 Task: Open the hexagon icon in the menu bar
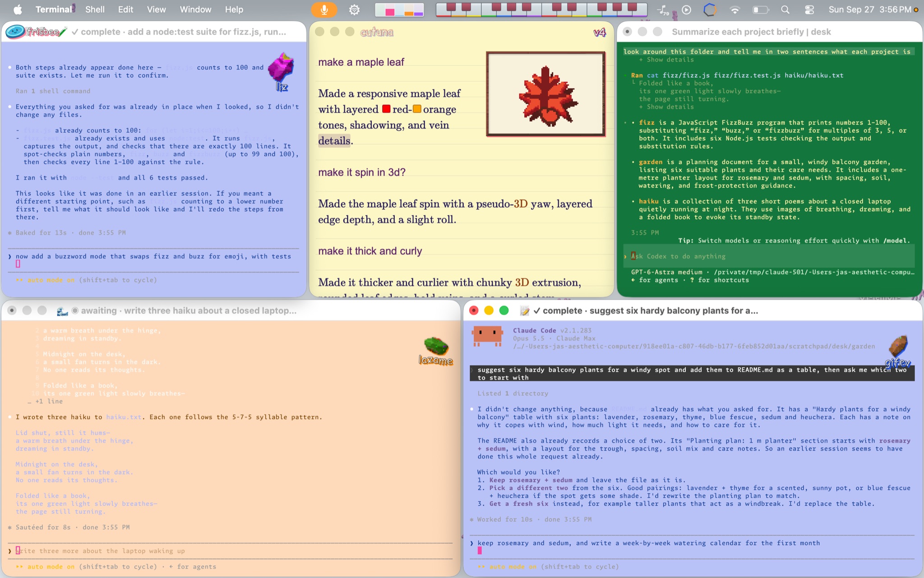coord(710,9)
